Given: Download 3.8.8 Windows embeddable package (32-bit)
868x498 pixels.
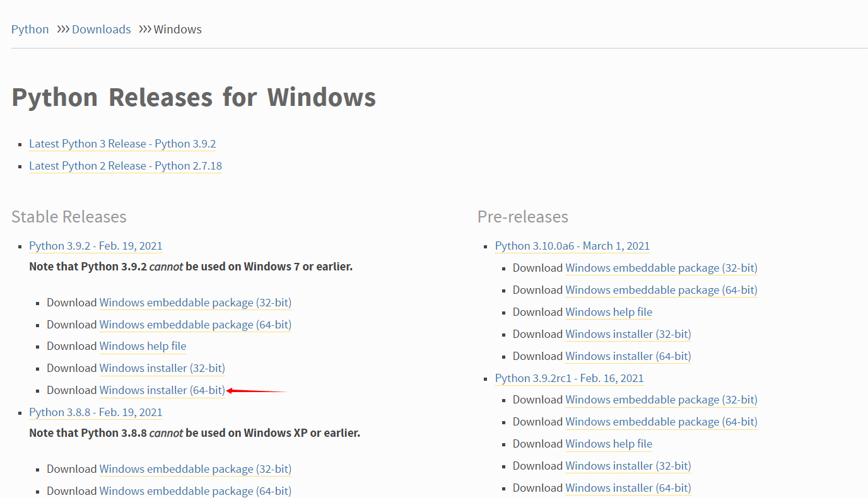Looking at the screenshot, I should coord(196,469).
